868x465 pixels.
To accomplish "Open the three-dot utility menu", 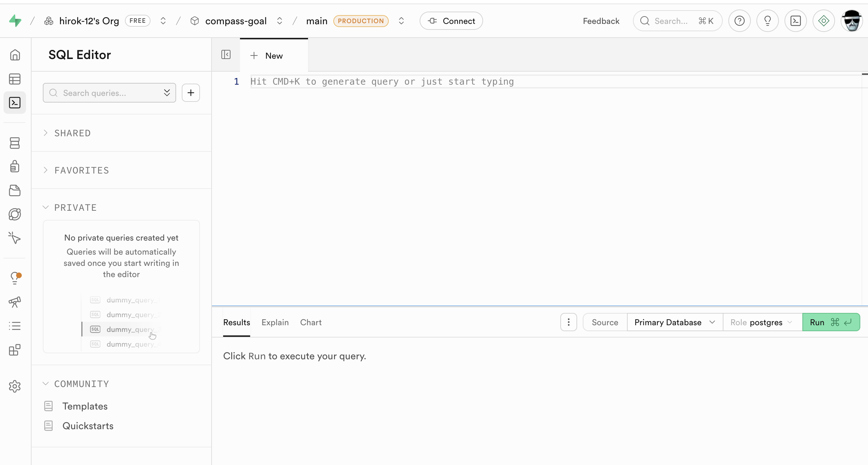I will point(568,322).
